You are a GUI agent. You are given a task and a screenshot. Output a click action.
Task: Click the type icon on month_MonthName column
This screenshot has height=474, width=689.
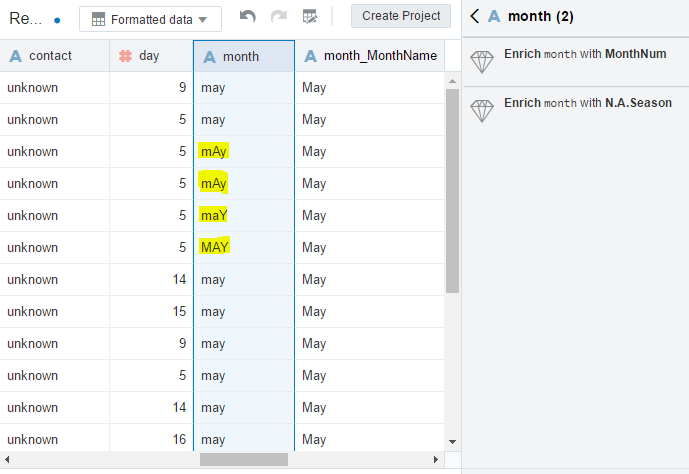coord(311,56)
